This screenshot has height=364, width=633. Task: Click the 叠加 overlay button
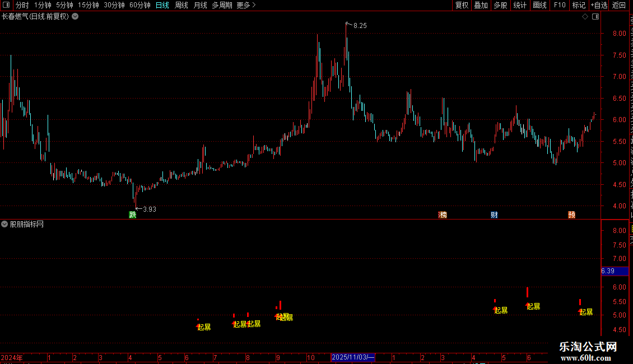(481, 5)
